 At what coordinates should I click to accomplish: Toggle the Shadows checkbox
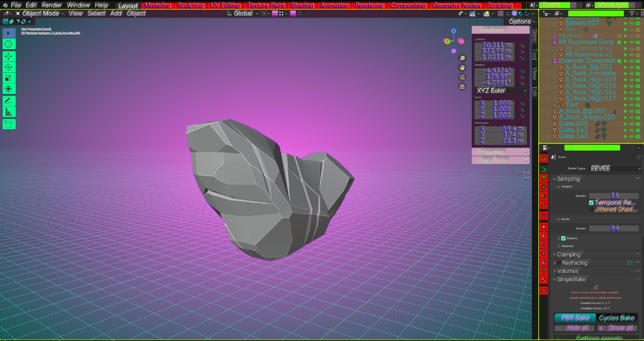tap(563, 238)
